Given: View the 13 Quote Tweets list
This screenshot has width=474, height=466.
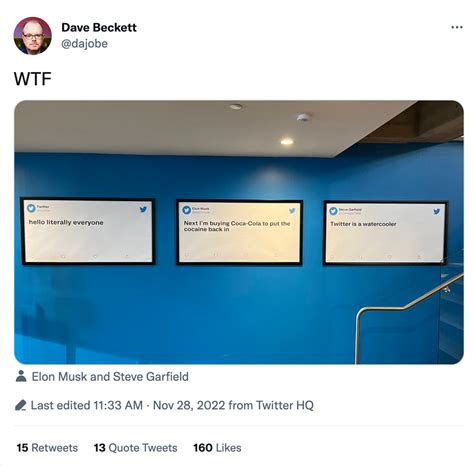Looking at the screenshot, I should [x=135, y=448].
